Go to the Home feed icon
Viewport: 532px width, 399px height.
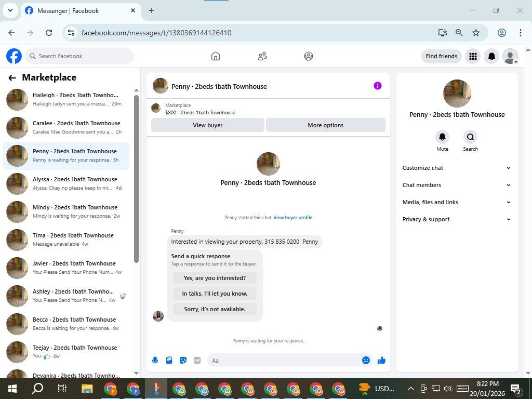(216, 56)
